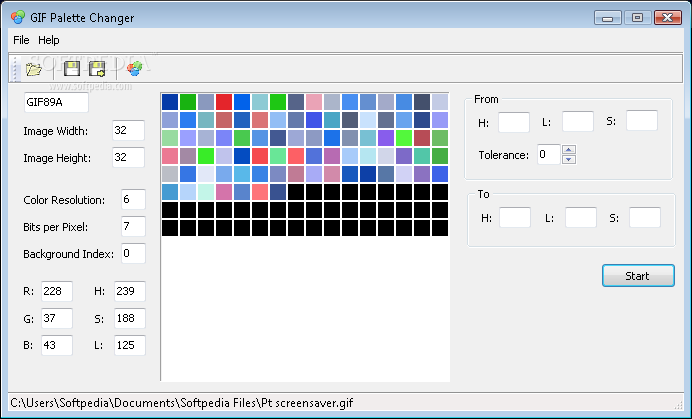Click the GIF Palette Changer title bar icon

pos(18,17)
